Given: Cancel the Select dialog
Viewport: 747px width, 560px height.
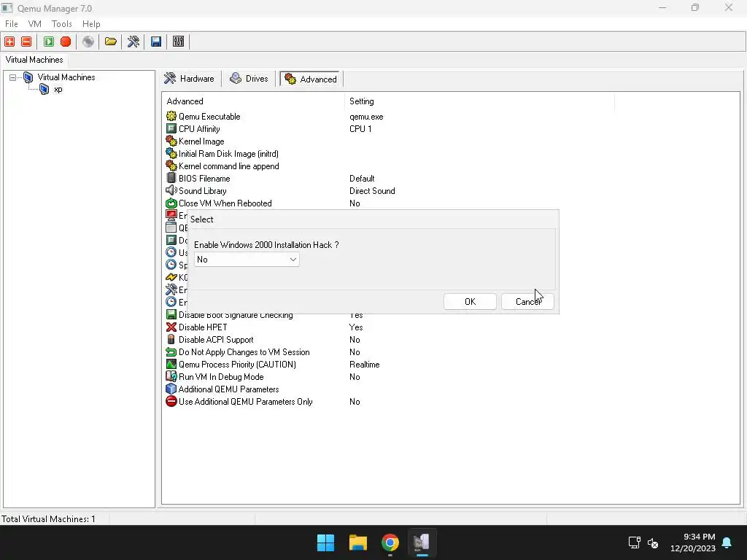Looking at the screenshot, I should 527,301.
